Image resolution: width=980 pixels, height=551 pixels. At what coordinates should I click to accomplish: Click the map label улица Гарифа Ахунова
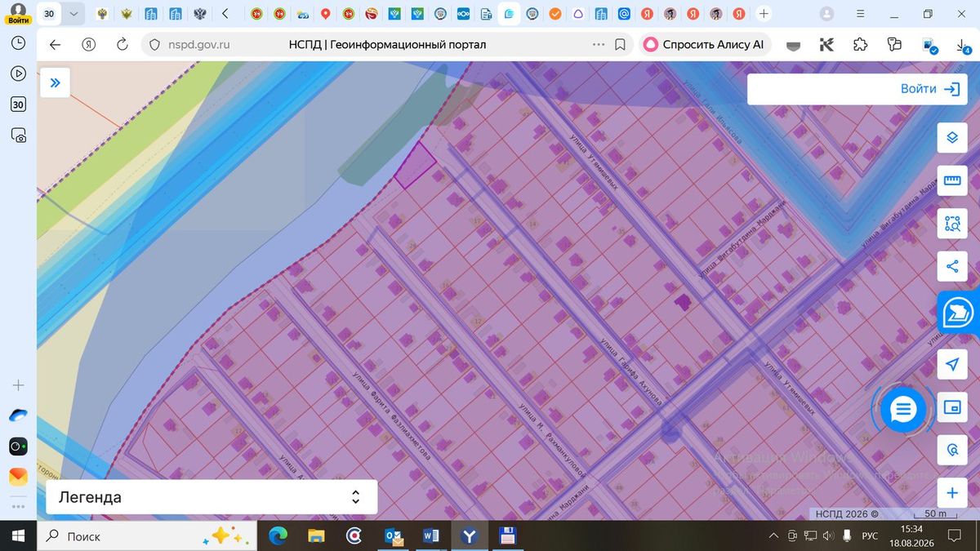(630, 372)
